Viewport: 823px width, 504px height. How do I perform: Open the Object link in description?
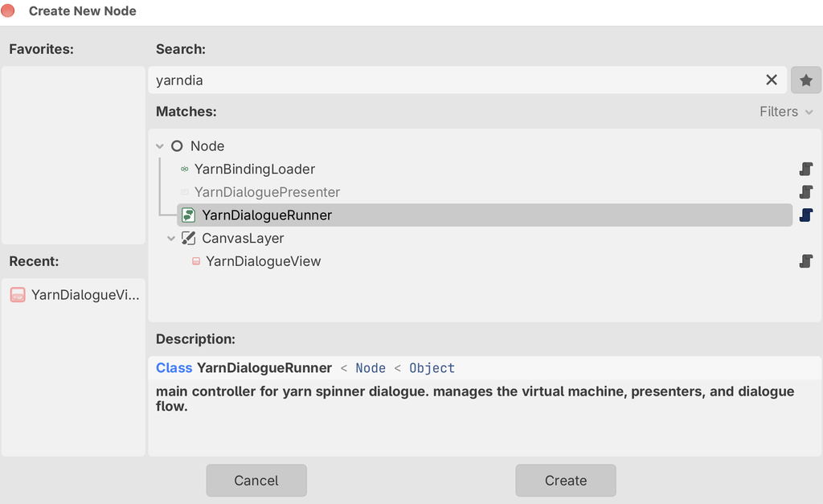click(x=432, y=368)
